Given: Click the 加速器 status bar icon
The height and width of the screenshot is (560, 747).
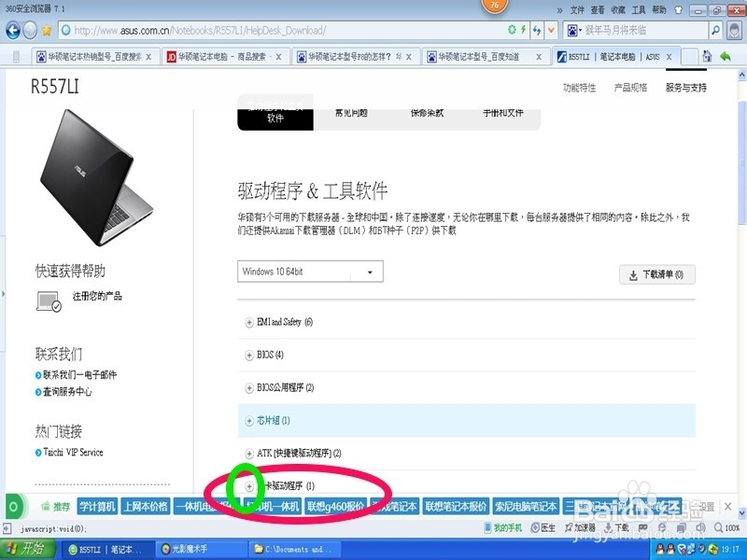Looking at the screenshot, I should point(579,527).
